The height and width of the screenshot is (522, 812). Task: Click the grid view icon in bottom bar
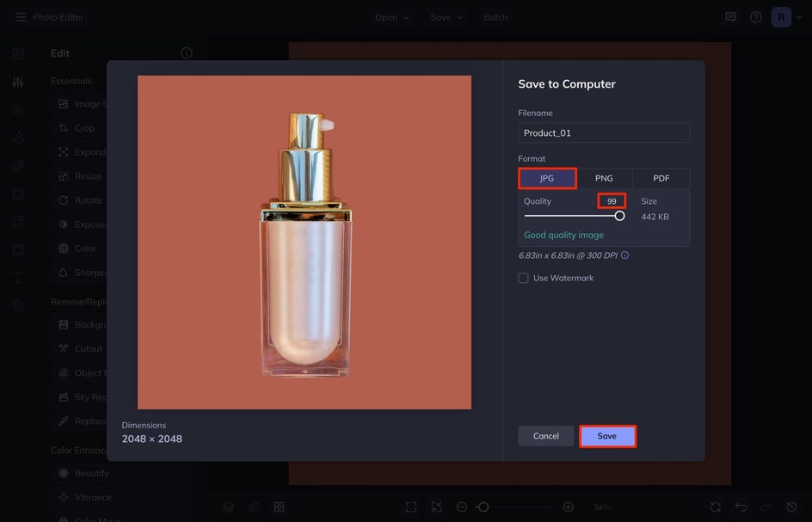(x=279, y=507)
